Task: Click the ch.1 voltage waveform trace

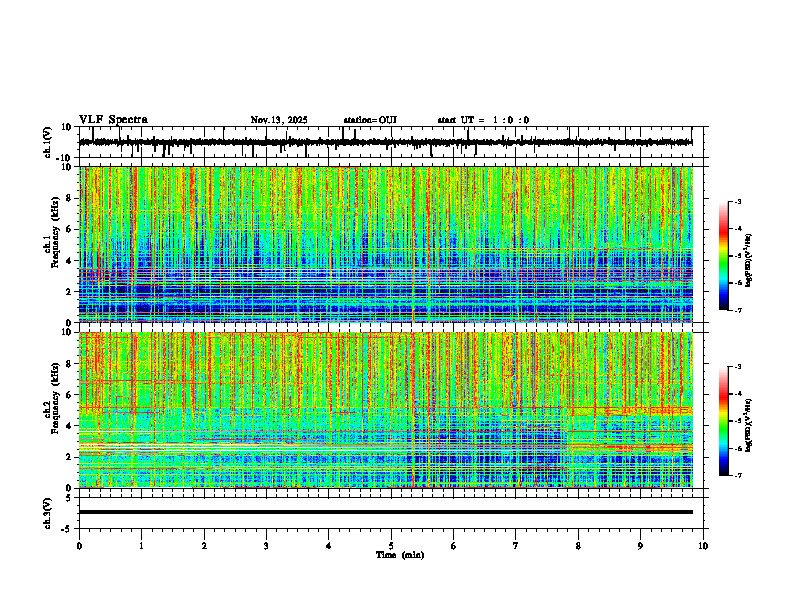Action: point(385,143)
